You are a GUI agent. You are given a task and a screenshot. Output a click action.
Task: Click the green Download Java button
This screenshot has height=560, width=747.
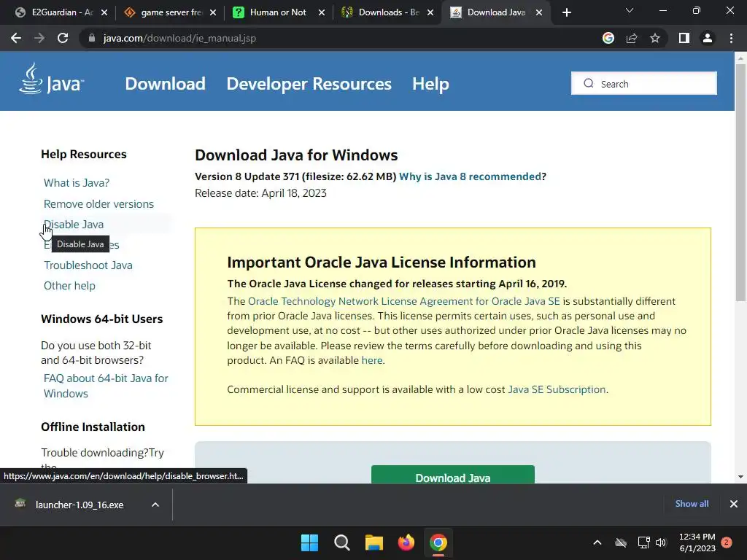pos(452,475)
